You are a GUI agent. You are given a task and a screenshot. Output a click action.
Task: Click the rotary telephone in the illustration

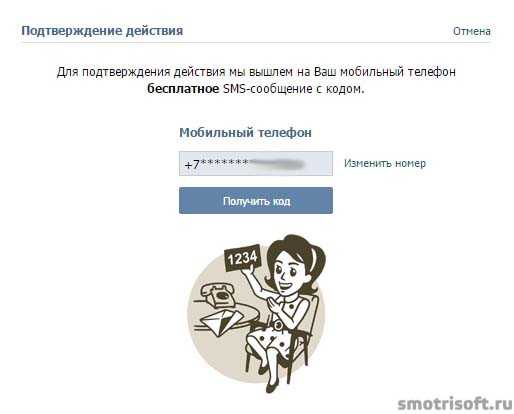[x=218, y=294]
